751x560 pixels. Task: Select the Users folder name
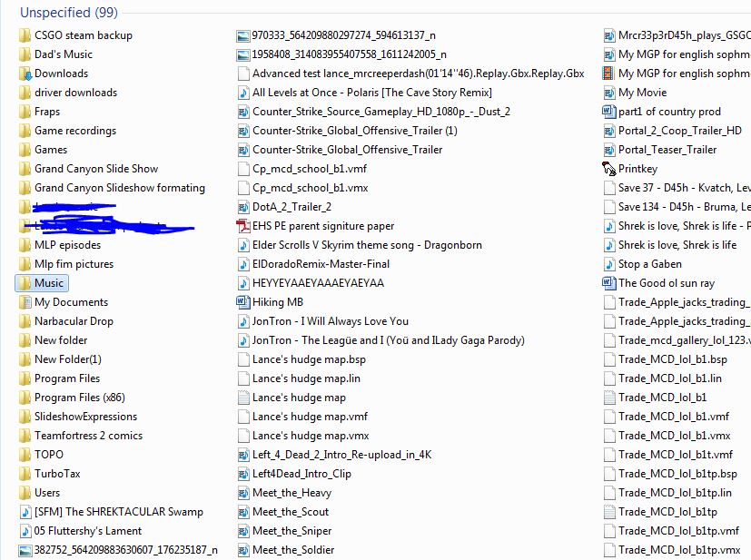pos(47,493)
